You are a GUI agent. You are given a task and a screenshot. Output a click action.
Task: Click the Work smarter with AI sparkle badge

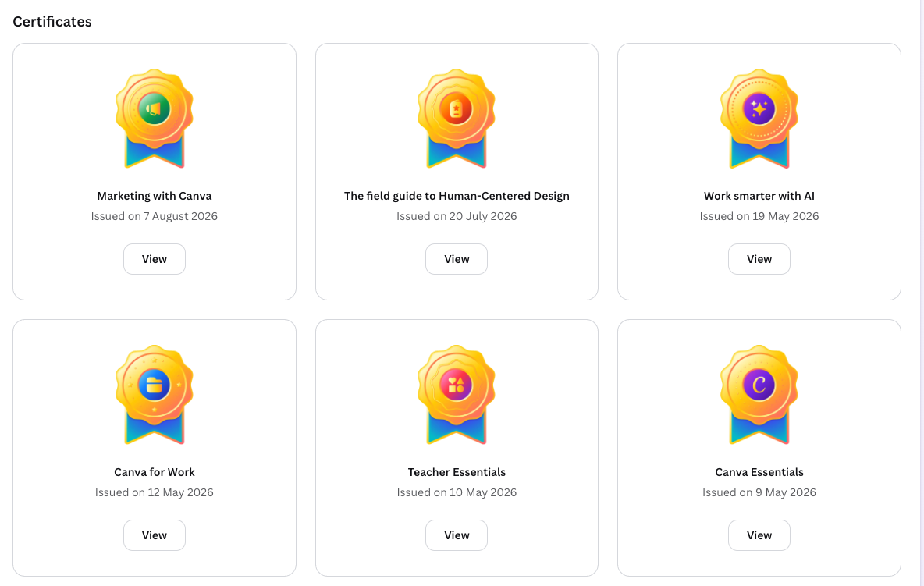pos(759,119)
